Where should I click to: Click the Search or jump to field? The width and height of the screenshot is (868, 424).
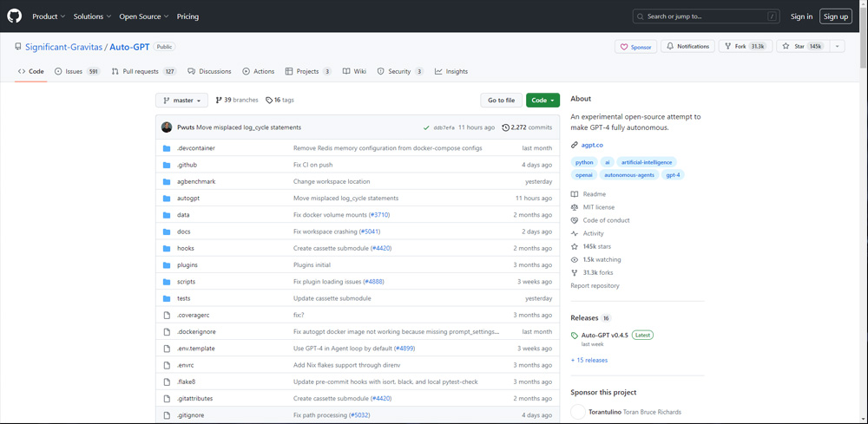point(706,16)
